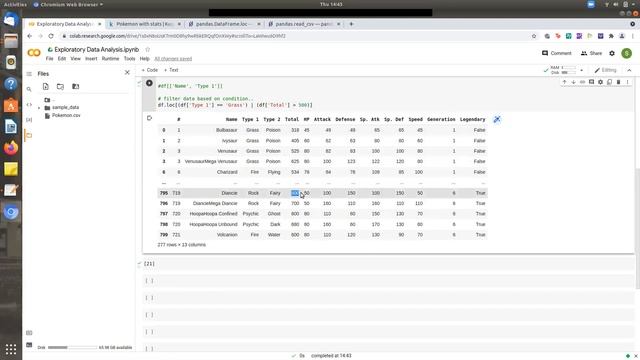Mount Google Drive icon
This screenshot has height=360, width=640.
tap(76, 87)
